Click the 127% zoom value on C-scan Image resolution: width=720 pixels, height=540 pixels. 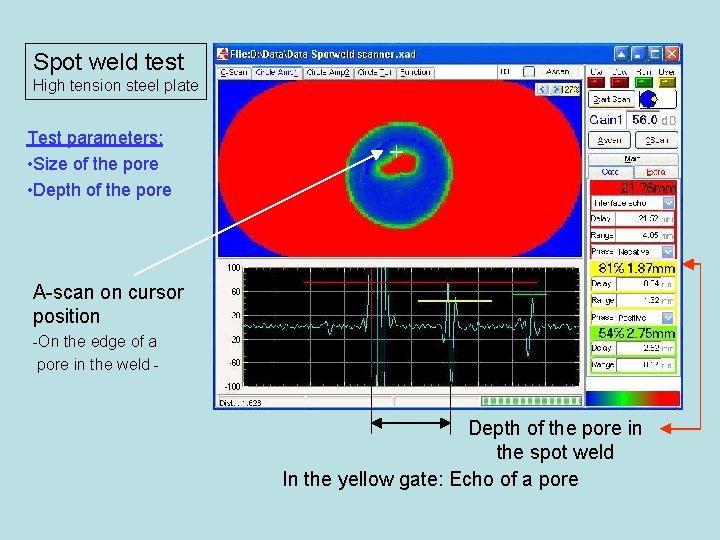coord(571,89)
